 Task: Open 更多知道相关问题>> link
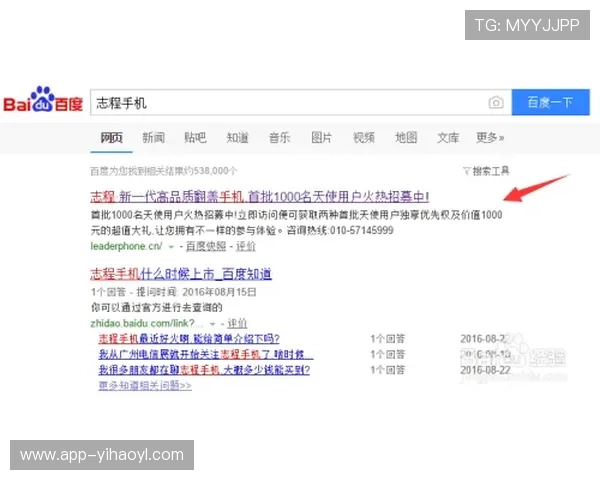(x=145, y=385)
